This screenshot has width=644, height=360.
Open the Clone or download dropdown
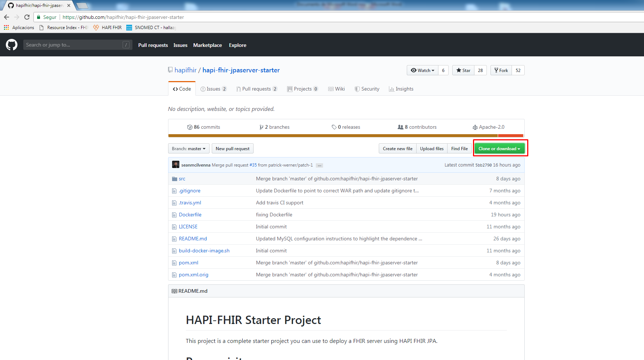click(x=499, y=149)
